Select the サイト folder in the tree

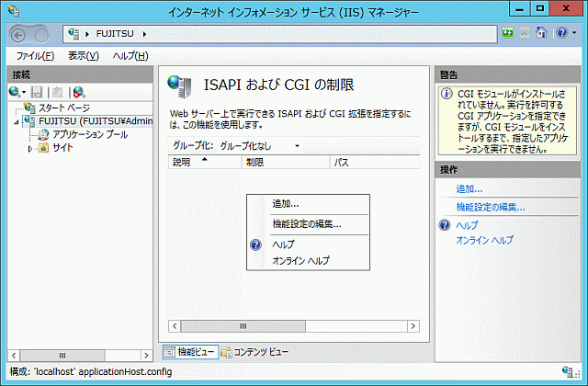coord(62,147)
